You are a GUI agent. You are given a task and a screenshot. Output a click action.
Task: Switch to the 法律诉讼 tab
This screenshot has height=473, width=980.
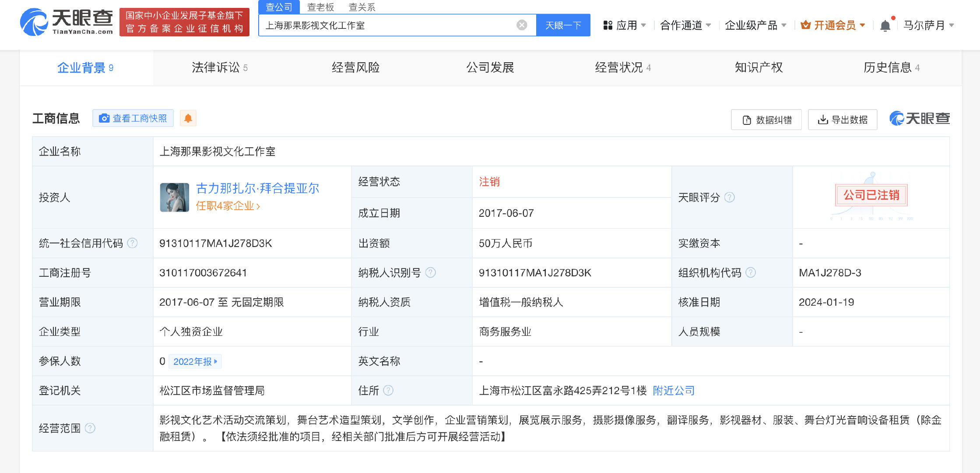point(220,67)
